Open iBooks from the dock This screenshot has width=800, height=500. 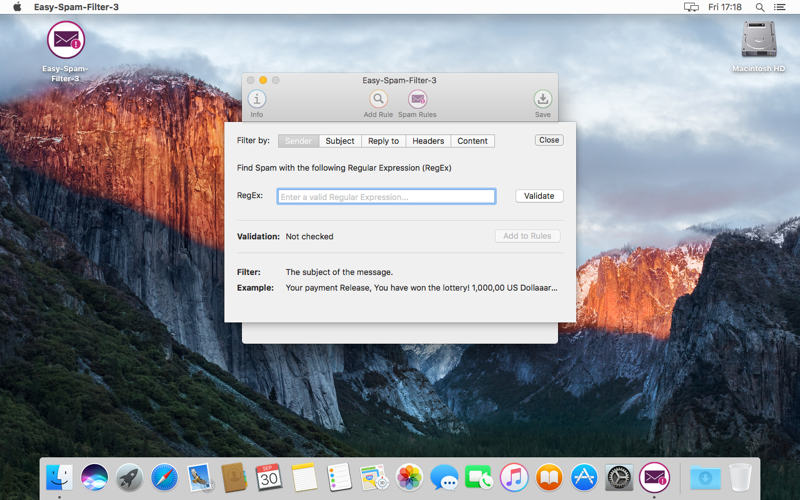coord(549,478)
